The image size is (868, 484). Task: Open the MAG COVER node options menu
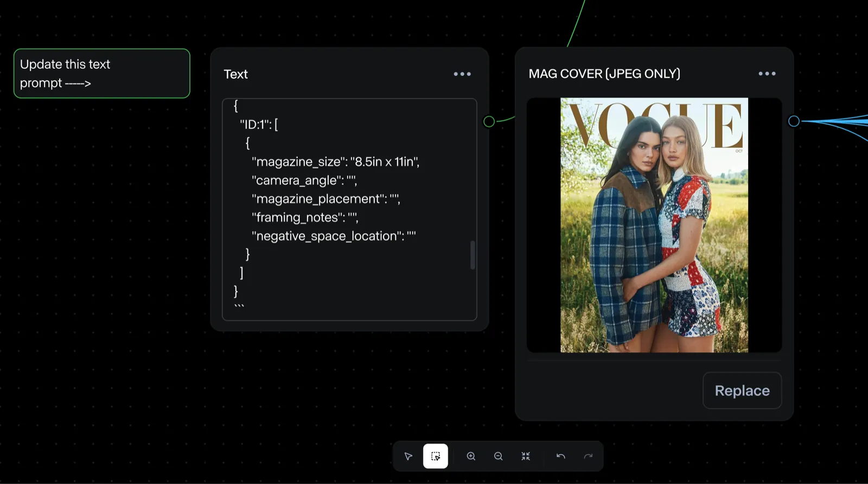(x=767, y=73)
